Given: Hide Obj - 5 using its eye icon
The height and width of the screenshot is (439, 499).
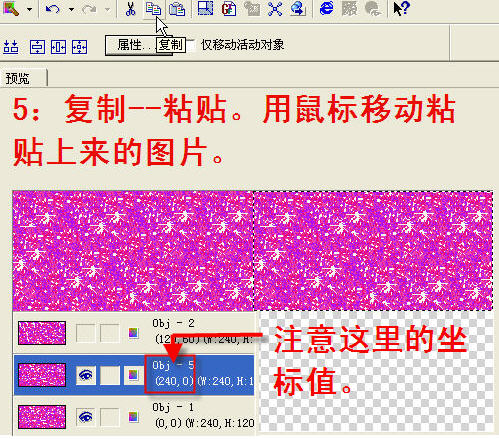Looking at the screenshot, I should [86, 375].
